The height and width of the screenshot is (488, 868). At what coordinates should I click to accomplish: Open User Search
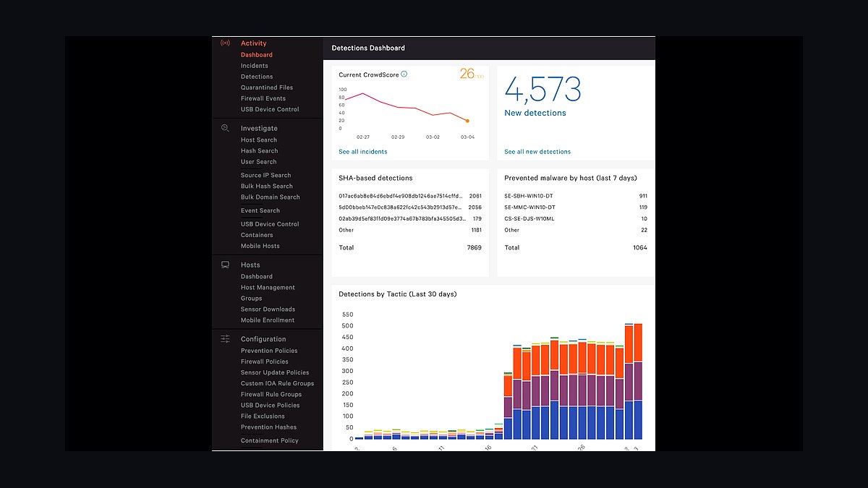coord(259,162)
